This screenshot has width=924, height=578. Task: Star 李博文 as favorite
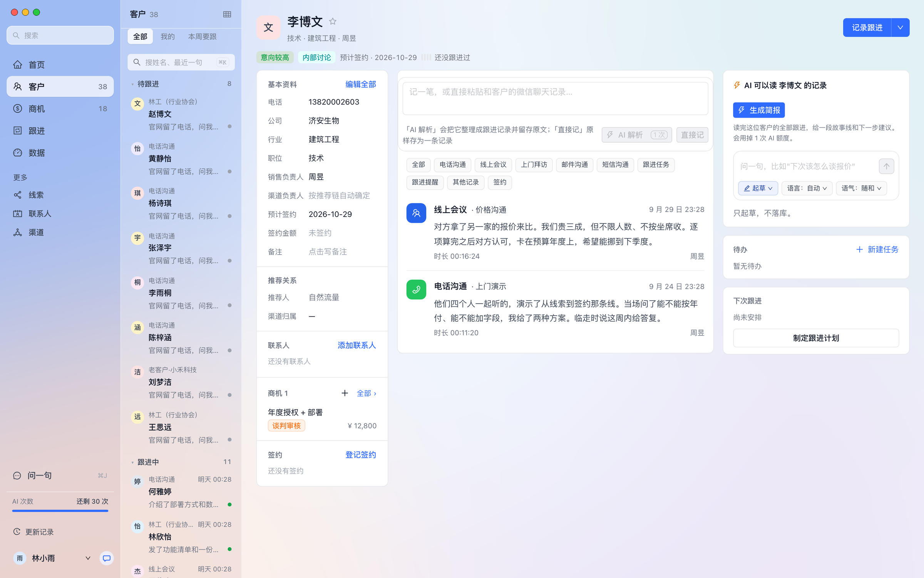click(333, 22)
